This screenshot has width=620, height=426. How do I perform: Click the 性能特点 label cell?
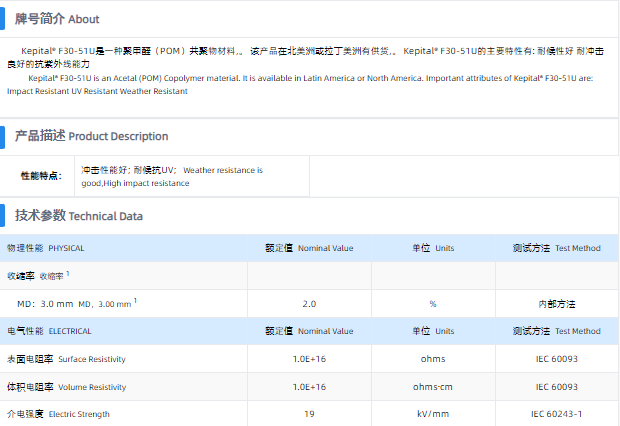41,176
